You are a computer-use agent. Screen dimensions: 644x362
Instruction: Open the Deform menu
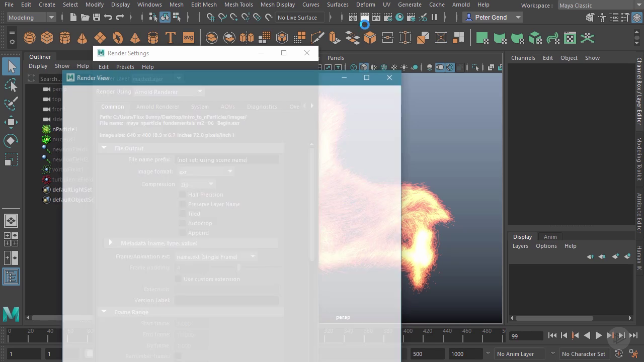tap(366, 5)
